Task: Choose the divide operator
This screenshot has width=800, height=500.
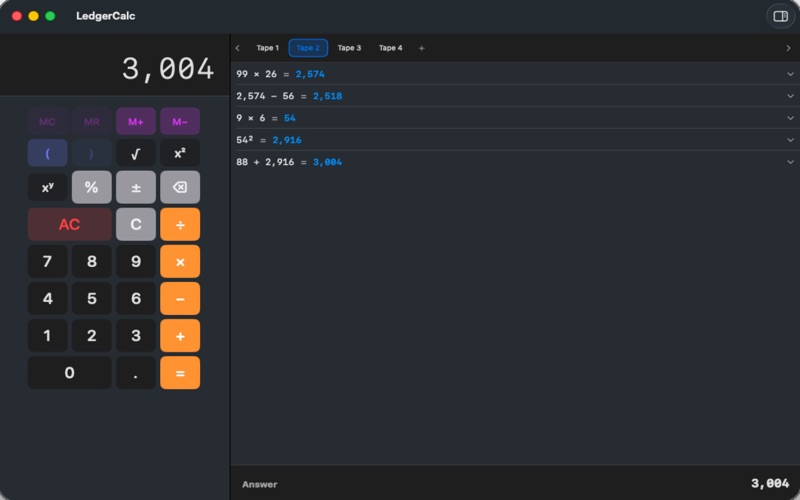Action: click(x=180, y=224)
